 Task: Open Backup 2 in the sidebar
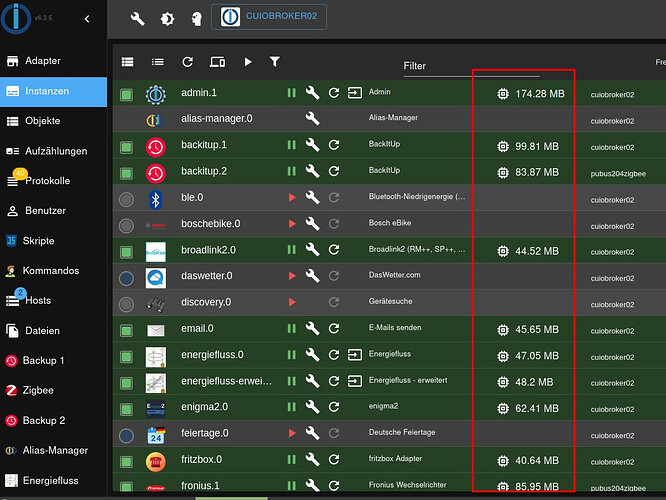(x=54, y=421)
